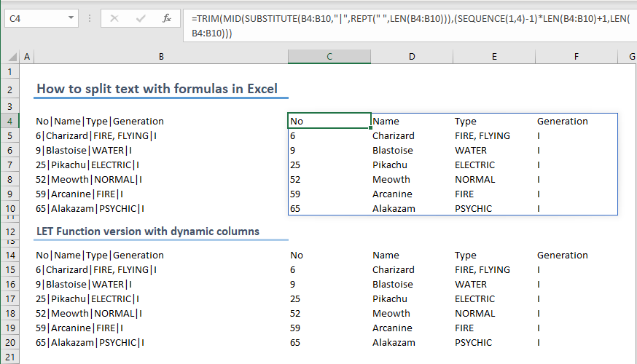Select column A header
Viewport: 637px width, 364px height.
click(x=27, y=56)
